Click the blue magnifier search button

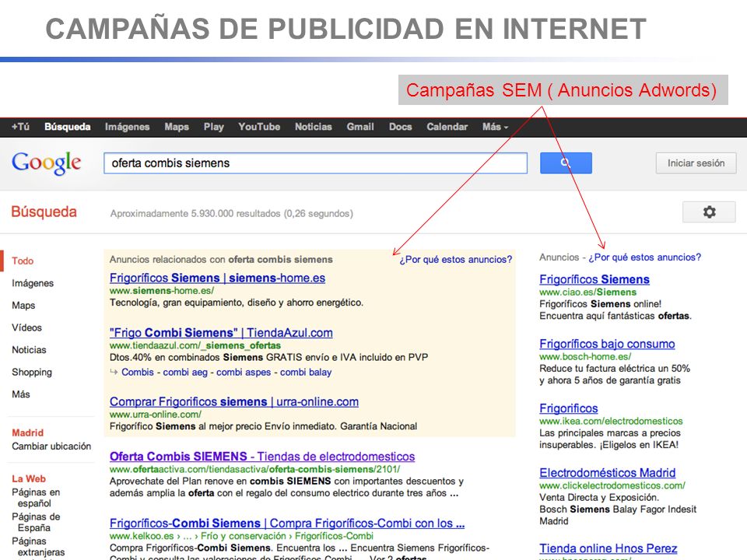pyautogui.click(x=566, y=163)
